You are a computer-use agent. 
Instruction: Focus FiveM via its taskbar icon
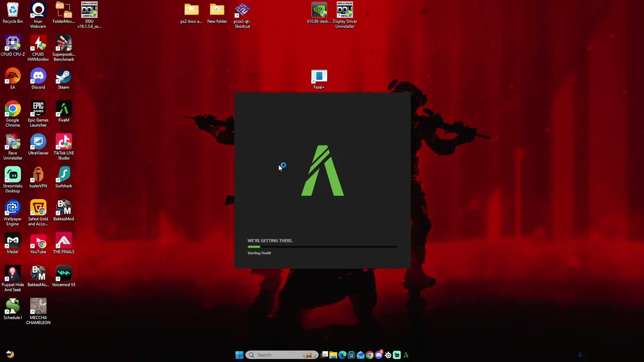tap(406, 355)
